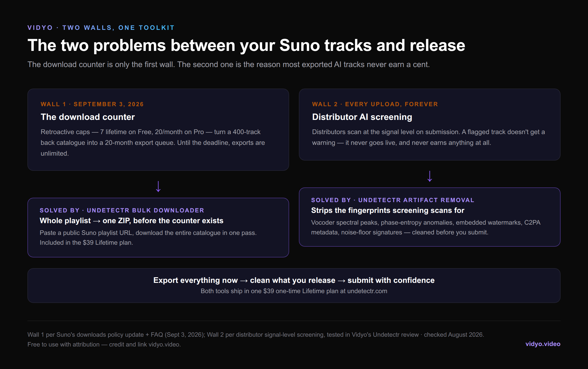Click the paragraph beginning 'Distributors scan at the signal level'
588x369 pixels.
tap(428, 137)
